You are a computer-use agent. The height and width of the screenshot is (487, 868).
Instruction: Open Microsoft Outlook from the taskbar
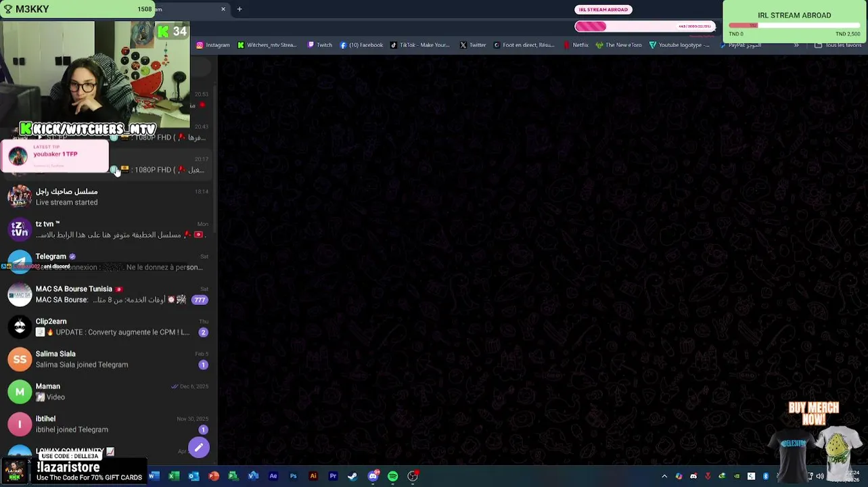[193, 476]
